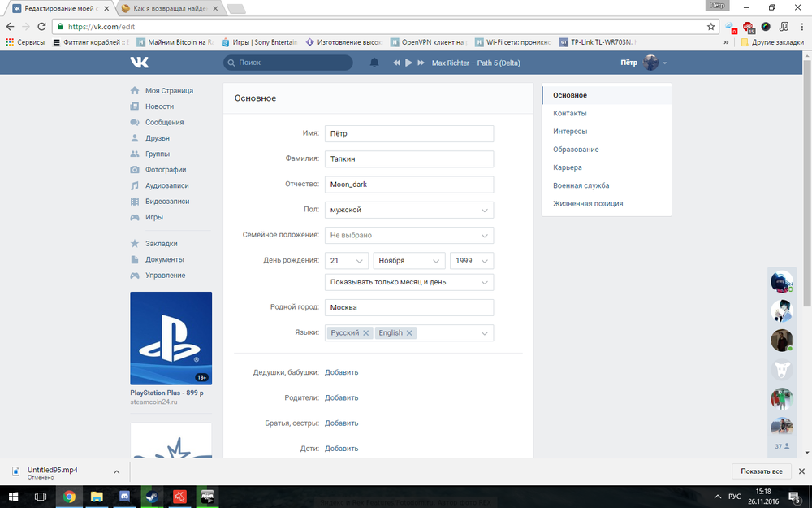
Task: Open Пол gender dropdown
Action: pos(409,210)
